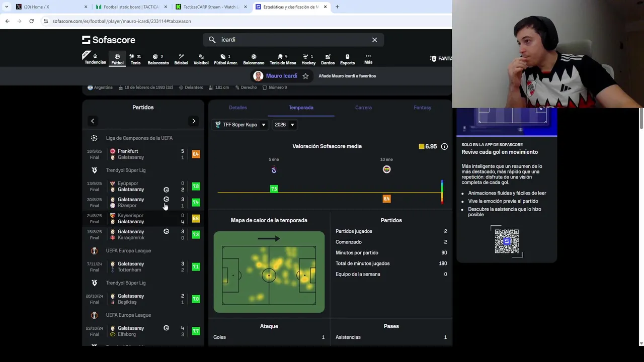This screenshot has width=644, height=362.
Task: Select the Temporada tab
Action: [x=301, y=108]
